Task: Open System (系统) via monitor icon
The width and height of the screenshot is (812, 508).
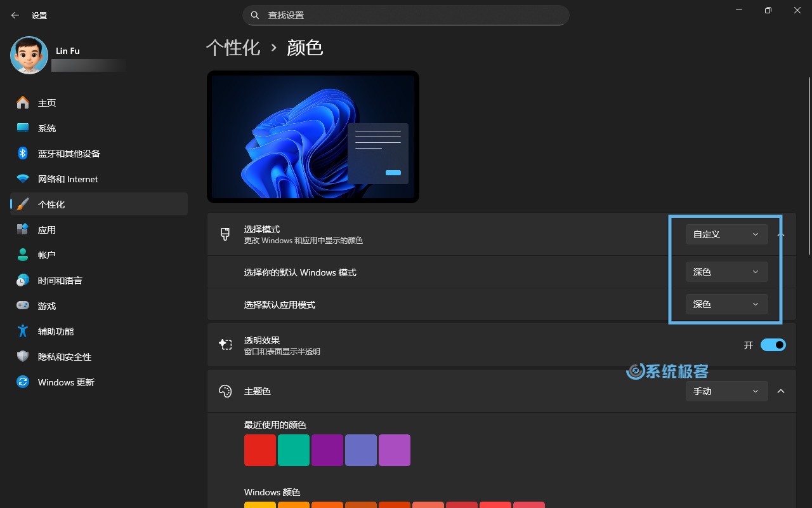Action: 23,128
